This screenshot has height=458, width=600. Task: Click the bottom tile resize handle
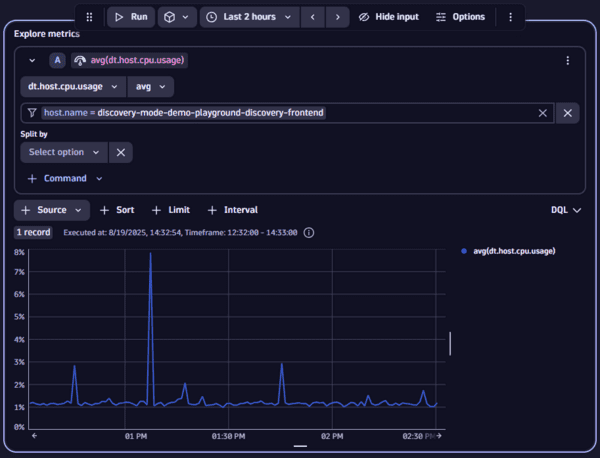(x=300, y=446)
